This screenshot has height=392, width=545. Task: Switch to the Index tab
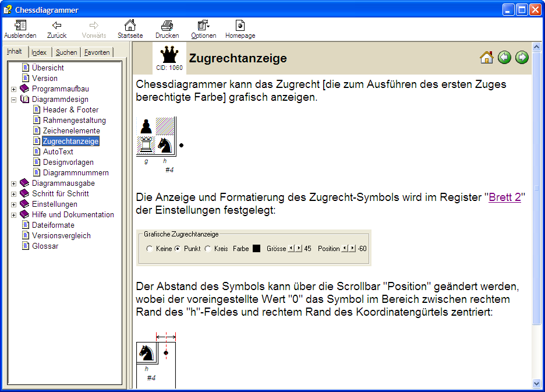[39, 52]
